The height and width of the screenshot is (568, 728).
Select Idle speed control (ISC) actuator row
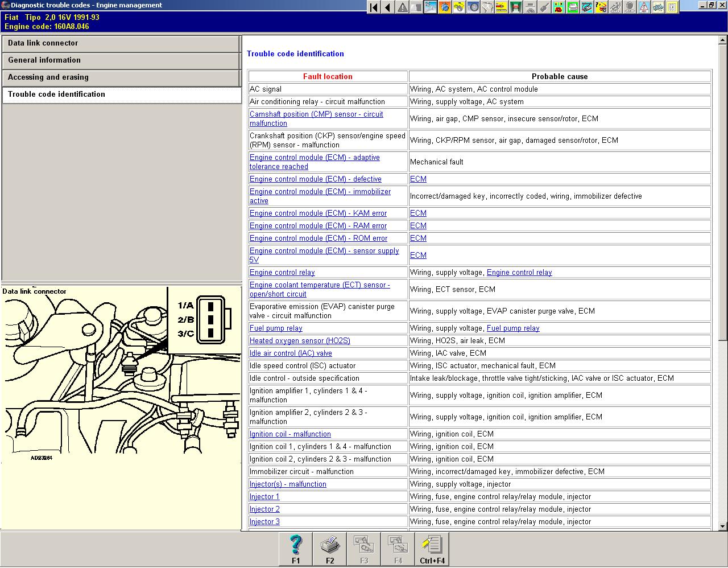tap(479, 365)
